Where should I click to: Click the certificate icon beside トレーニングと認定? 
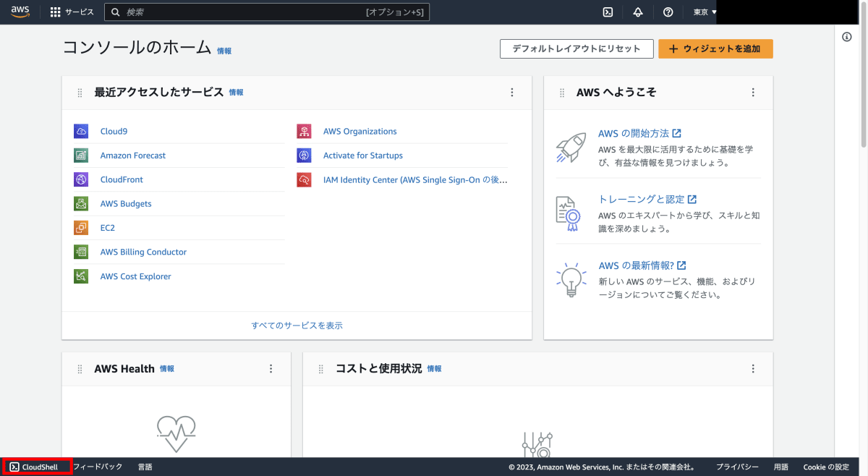(569, 214)
